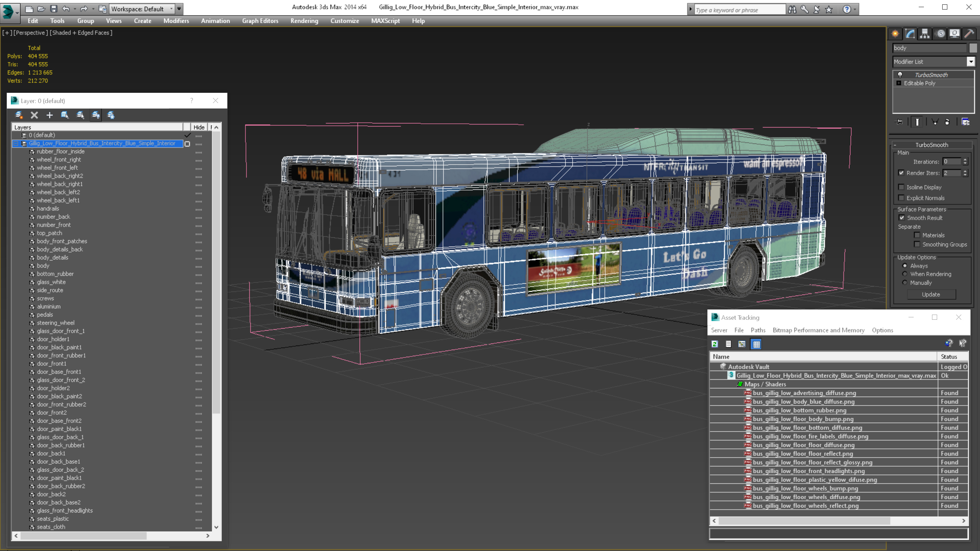
Task: Click the [Perspective] viewport label
Action: 31,33
